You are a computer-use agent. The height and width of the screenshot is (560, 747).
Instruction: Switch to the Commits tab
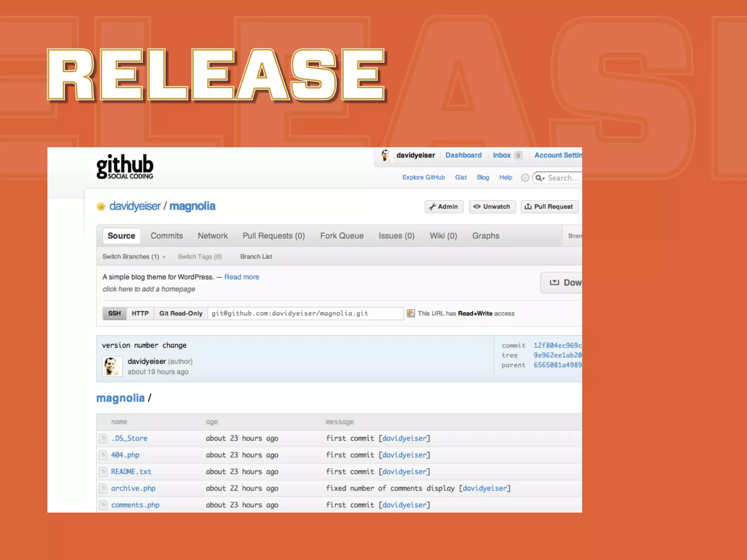(167, 236)
